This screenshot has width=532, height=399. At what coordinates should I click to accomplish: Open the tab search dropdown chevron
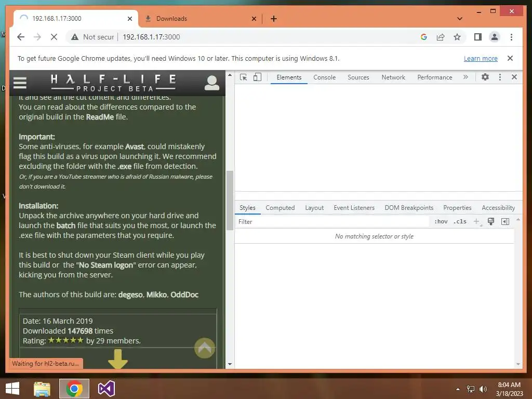[460, 19]
